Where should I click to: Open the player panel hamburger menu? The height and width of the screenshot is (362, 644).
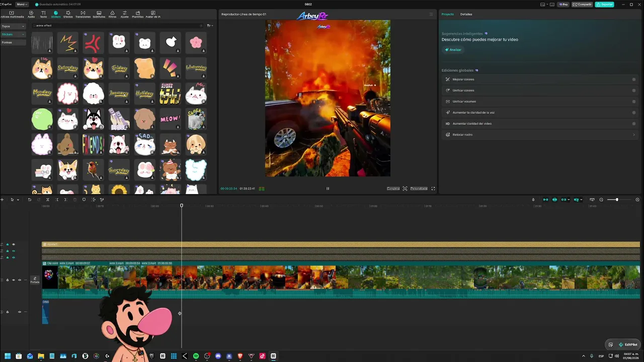click(431, 14)
